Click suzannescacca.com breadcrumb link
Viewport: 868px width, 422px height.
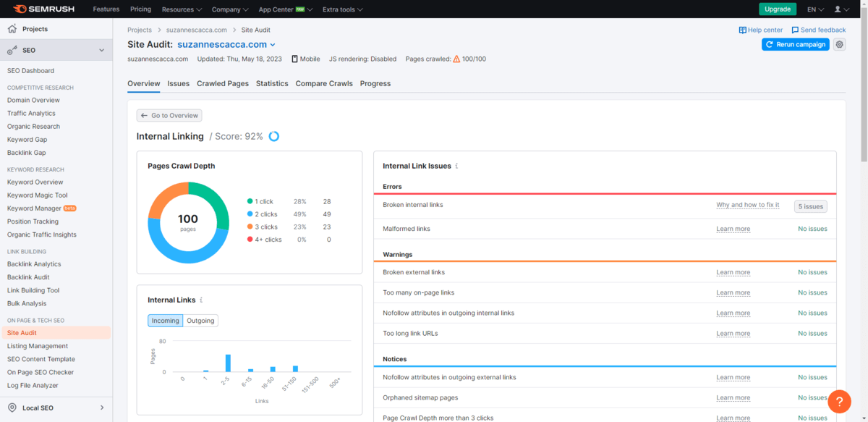pyautogui.click(x=196, y=30)
